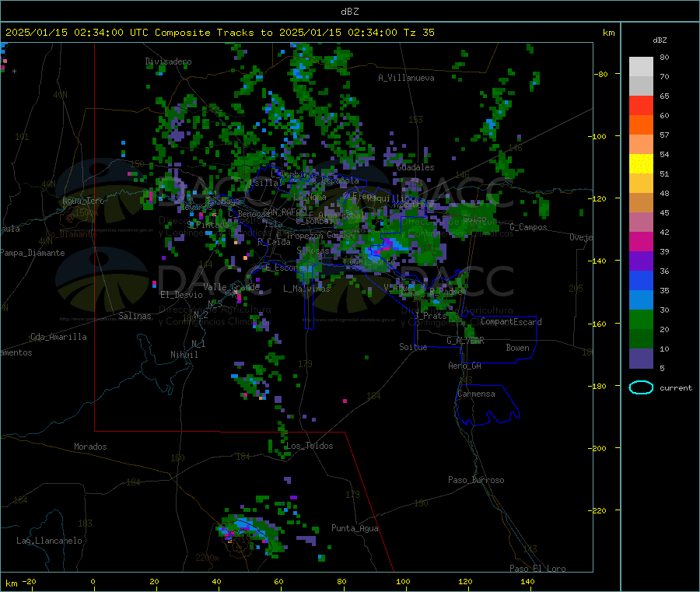The width and height of the screenshot is (700, 592).
Task: Click the G_Campos map label
Action: (x=528, y=227)
